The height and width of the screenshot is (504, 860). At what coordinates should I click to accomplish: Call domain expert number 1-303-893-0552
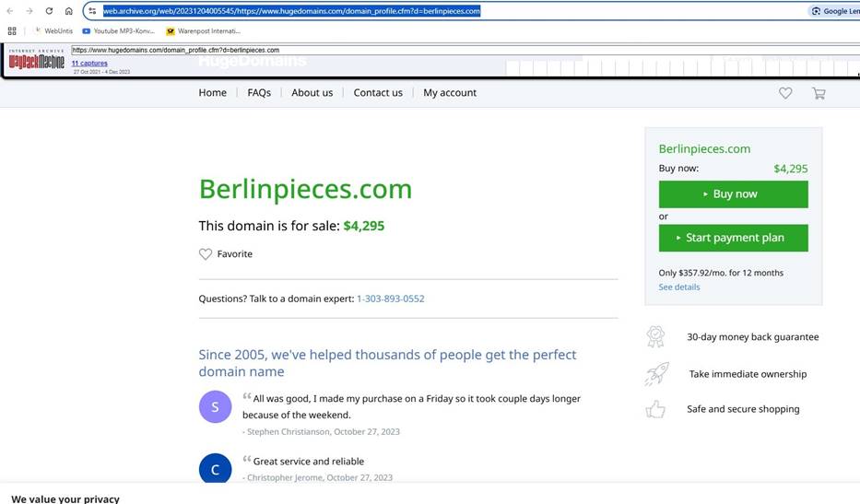[391, 299]
